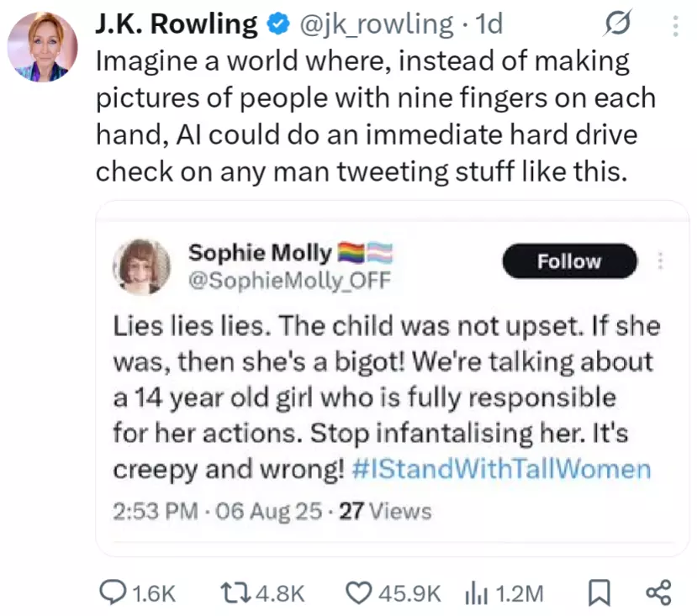This screenshot has width=697, height=616.
Task: Like the tweet with 45.9K likes
Action: [360, 593]
